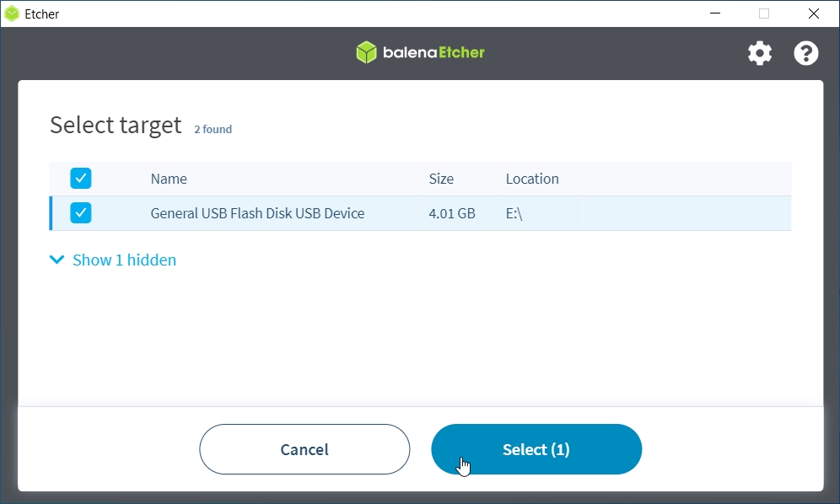Viewport: 840px width, 504px height.
Task: Click the help question mark icon
Action: point(806,54)
